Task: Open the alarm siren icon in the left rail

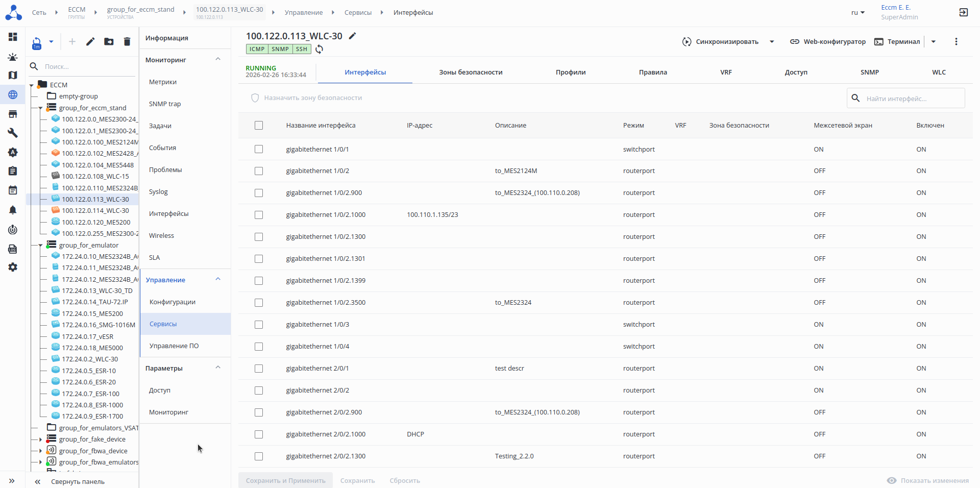Action: [13, 57]
